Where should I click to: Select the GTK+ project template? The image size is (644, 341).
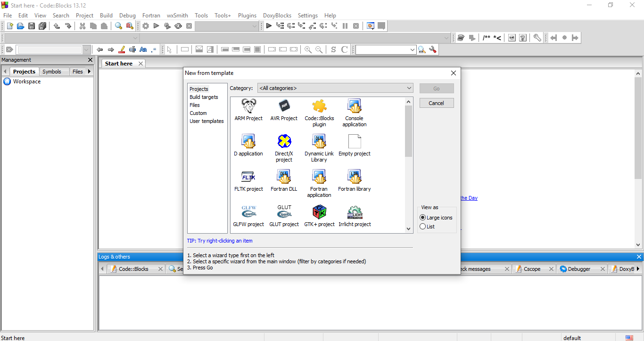tap(319, 216)
